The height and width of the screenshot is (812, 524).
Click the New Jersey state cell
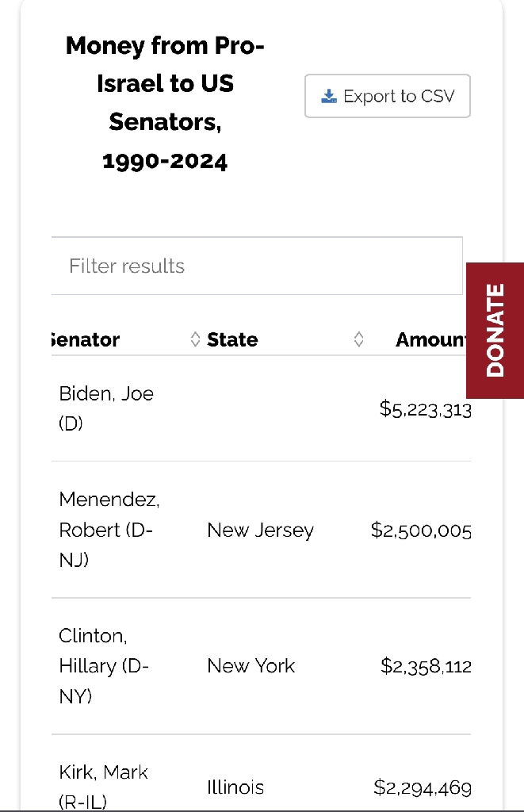[261, 530]
